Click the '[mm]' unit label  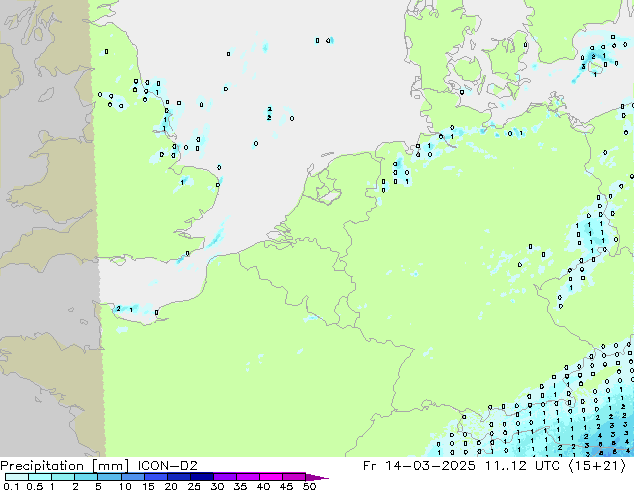[x=110, y=466]
